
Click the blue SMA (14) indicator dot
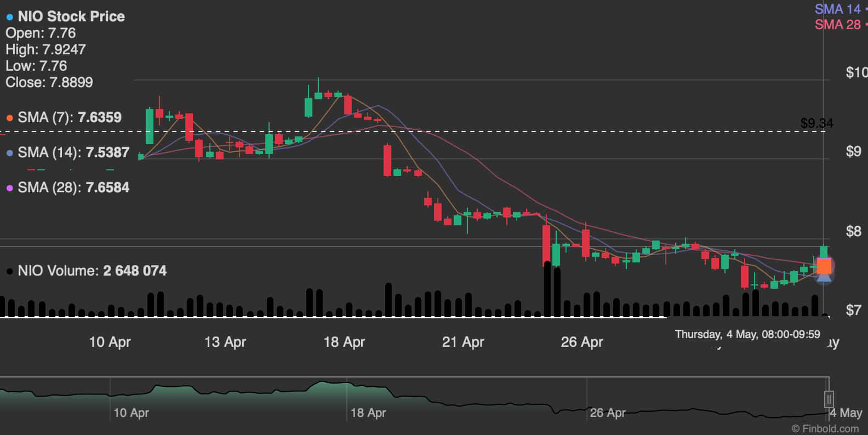click(10, 153)
